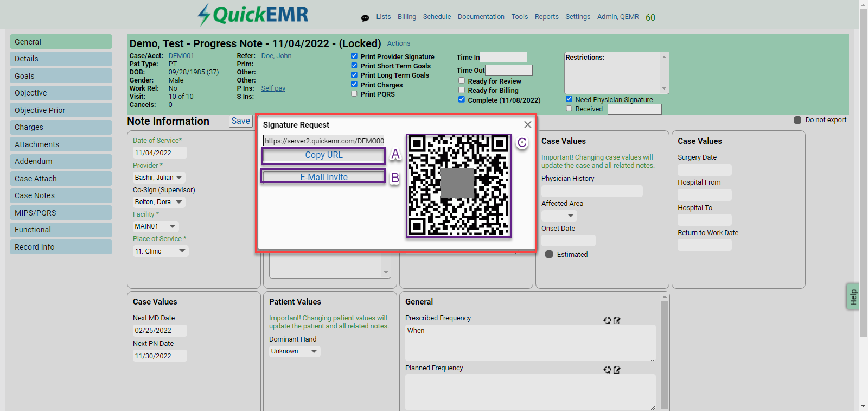The width and height of the screenshot is (868, 411).
Task: Open the Reports menu
Action: (x=547, y=17)
